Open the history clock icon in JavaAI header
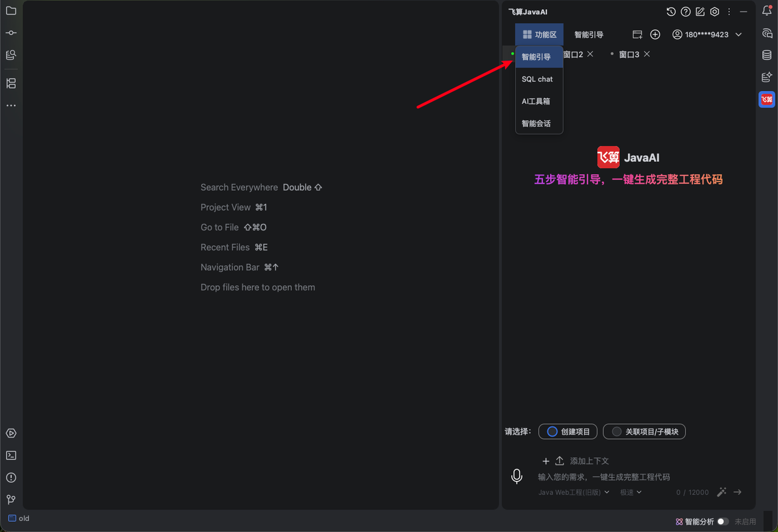 coord(671,12)
